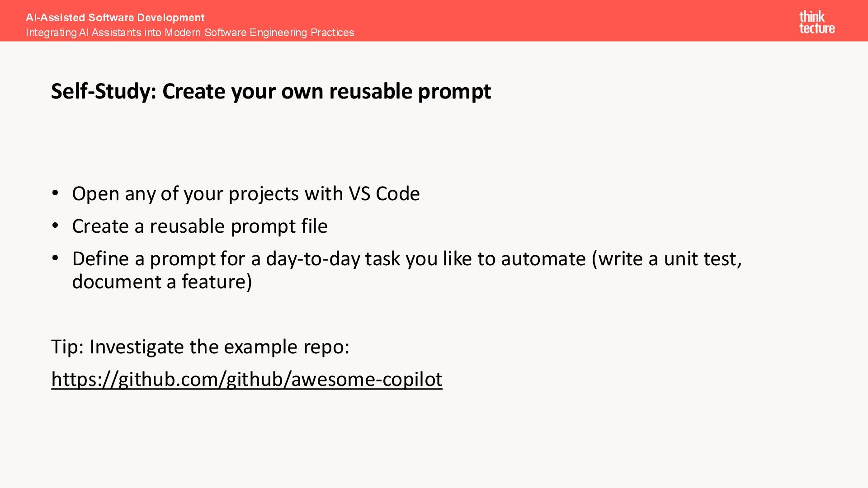Click the "AI-Assisted Software Development" header text
This screenshot has height=488, width=868.
coord(115,18)
